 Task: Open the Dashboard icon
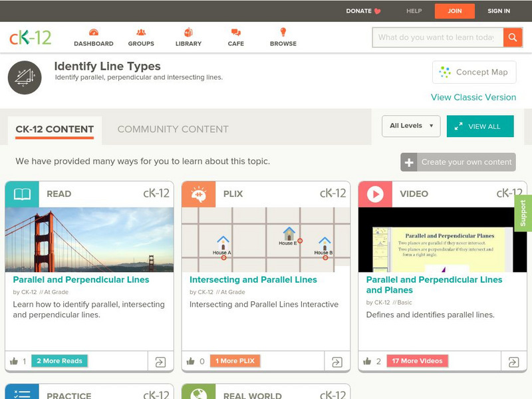point(94,33)
